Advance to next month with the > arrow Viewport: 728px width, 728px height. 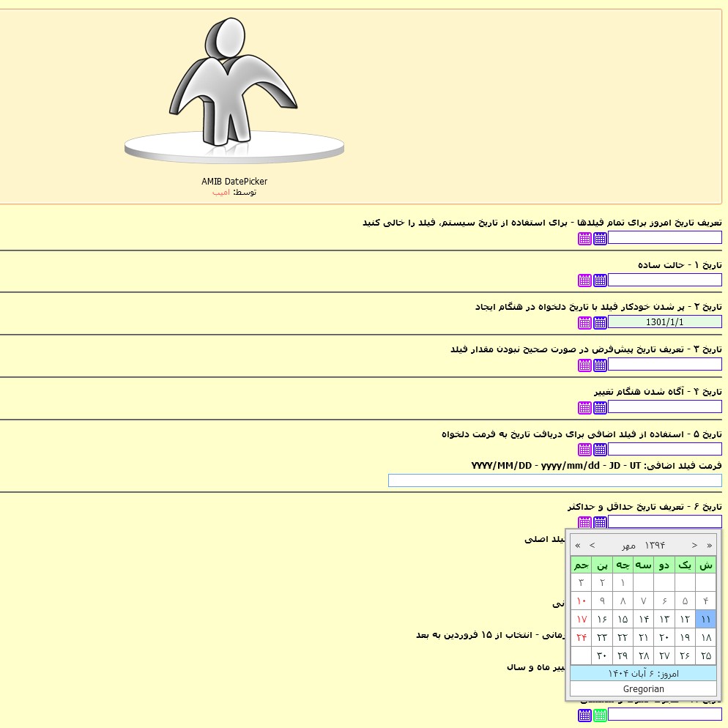point(694,545)
